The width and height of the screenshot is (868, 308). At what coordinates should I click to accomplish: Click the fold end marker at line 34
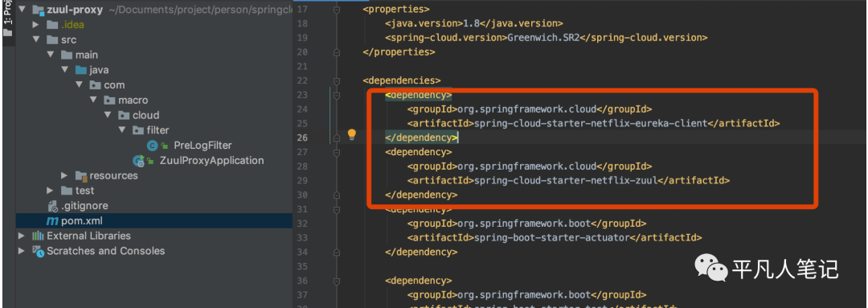[337, 252]
